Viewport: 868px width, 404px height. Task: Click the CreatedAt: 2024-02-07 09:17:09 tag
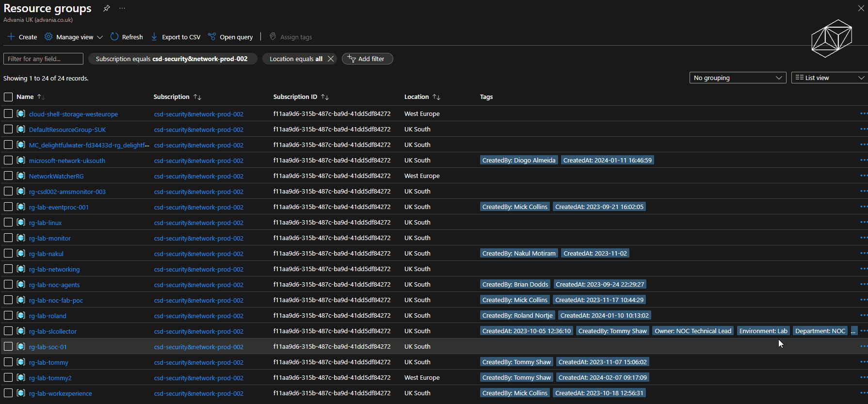point(603,377)
